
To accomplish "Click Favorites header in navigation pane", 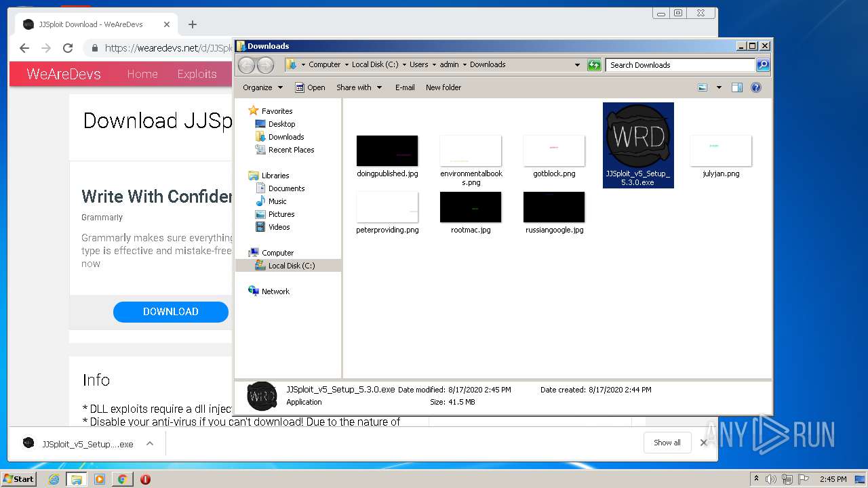I will pyautogui.click(x=277, y=111).
